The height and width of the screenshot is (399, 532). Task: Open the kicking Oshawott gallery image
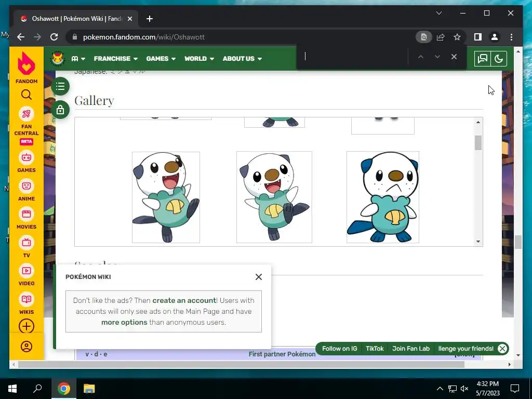click(x=274, y=197)
